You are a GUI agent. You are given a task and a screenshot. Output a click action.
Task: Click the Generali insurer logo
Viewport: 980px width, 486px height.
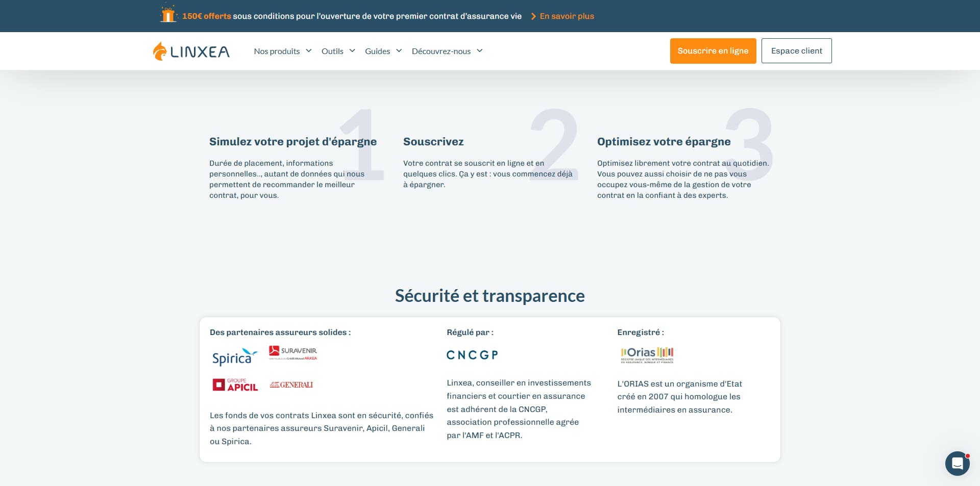pyautogui.click(x=291, y=385)
